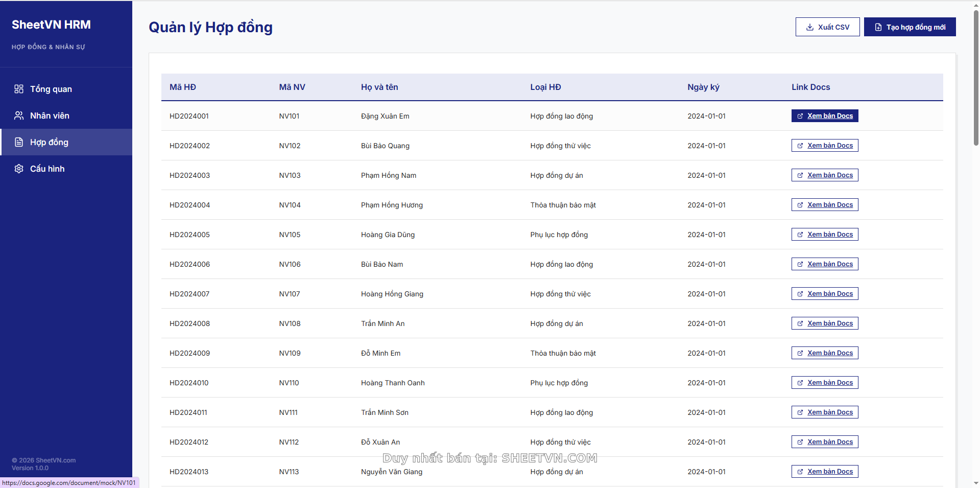
Task: Select the Hợp đồng document icon
Action: pos(19,142)
